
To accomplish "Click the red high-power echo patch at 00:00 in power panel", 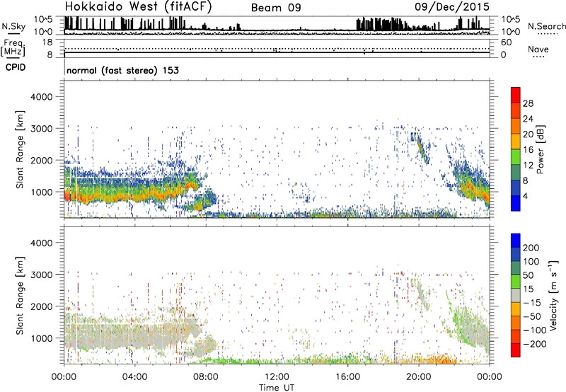I will coord(67,195).
